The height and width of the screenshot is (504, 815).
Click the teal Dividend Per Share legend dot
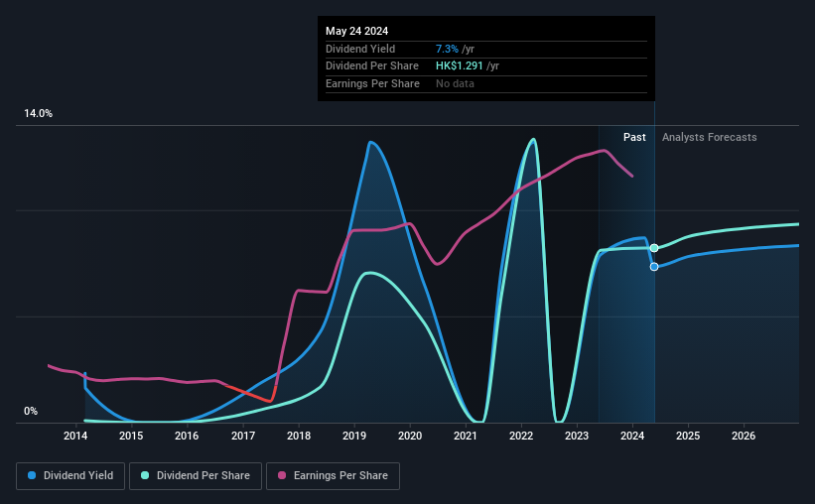145,475
